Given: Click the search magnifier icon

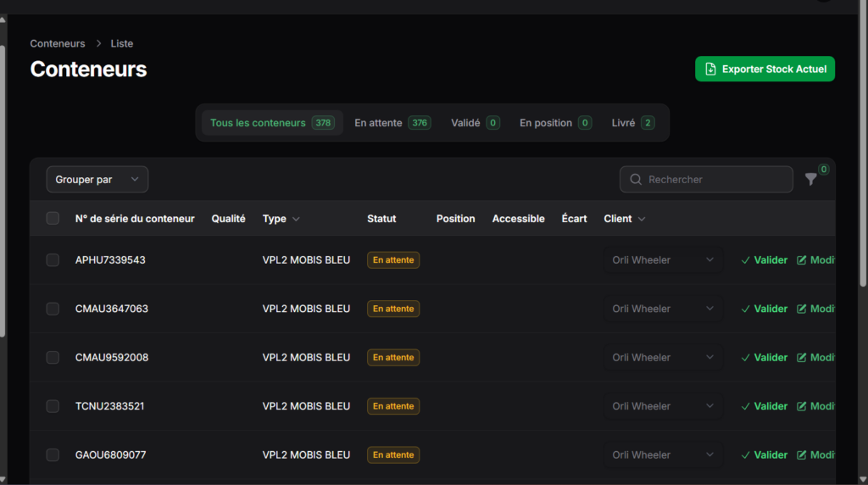Looking at the screenshot, I should [x=636, y=180].
